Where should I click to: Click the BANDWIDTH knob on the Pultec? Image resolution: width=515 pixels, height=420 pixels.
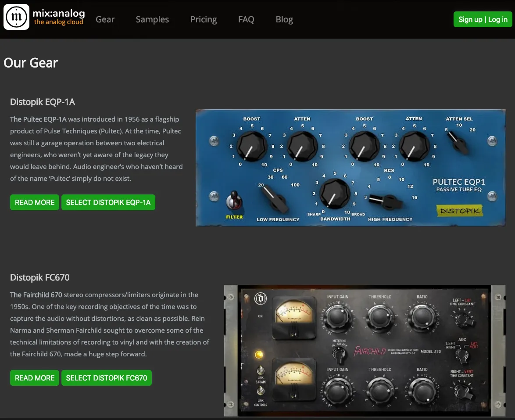(335, 194)
